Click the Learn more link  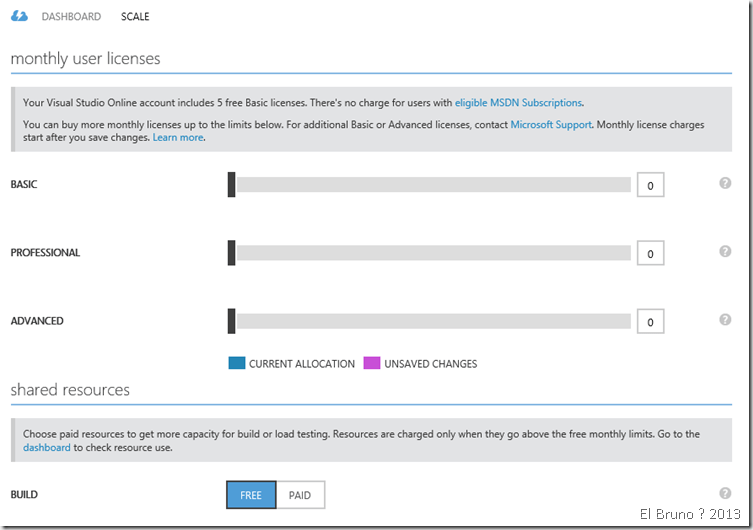[178, 137]
